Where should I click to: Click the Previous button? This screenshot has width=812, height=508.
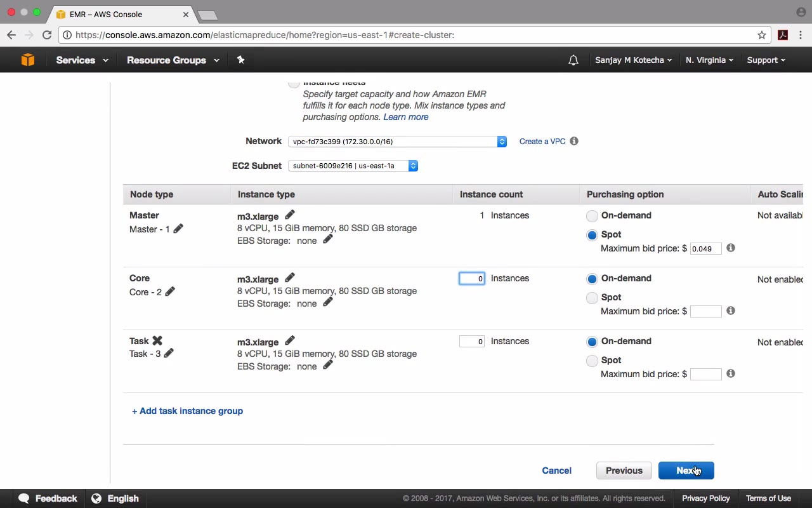624,471
